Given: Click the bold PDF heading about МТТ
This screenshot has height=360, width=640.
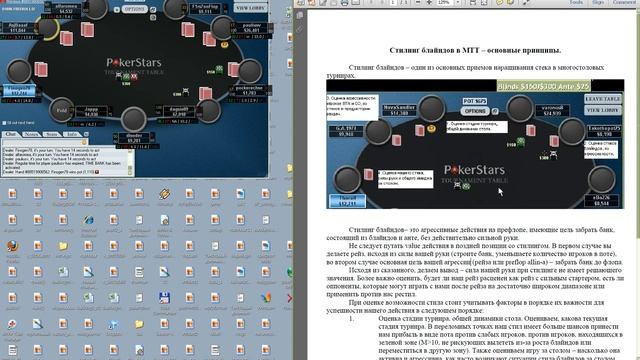Looking at the screenshot, I should click(475, 50).
